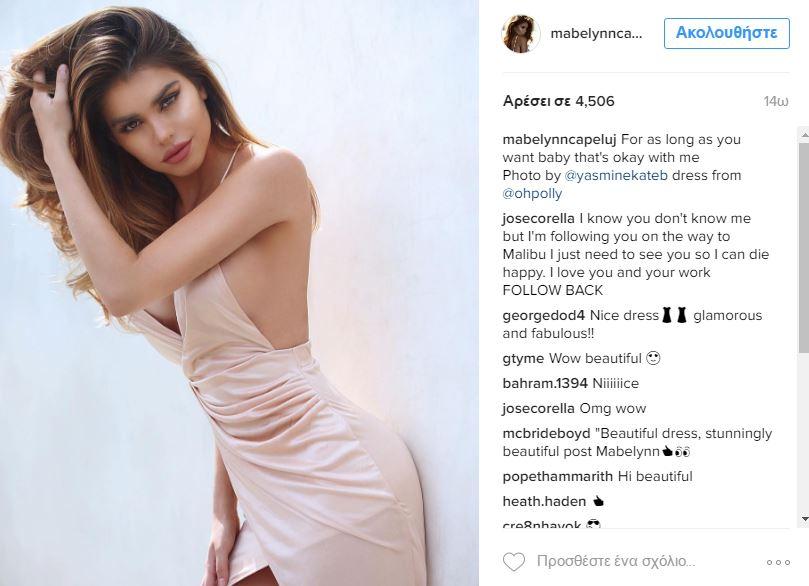809x586 pixels.
Task: Open the three-dot more options menu
Action: [778, 562]
